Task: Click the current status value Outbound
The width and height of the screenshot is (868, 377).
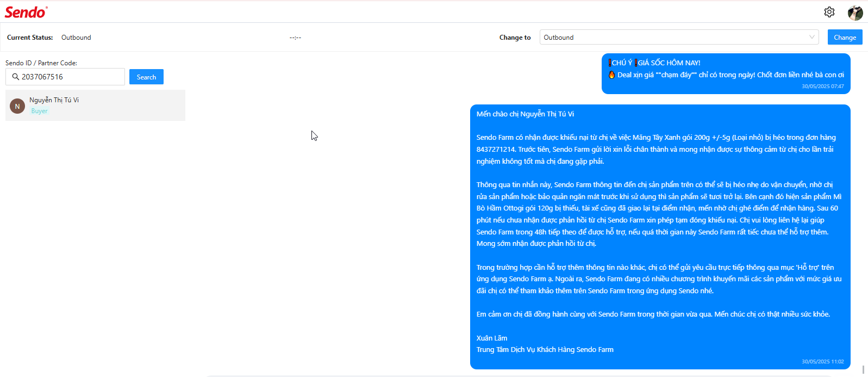Action: point(76,38)
